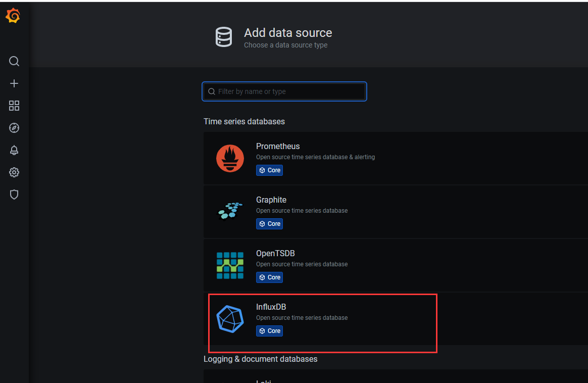Select the Prometheus data source title
The height and width of the screenshot is (383, 588).
point(278,147)
